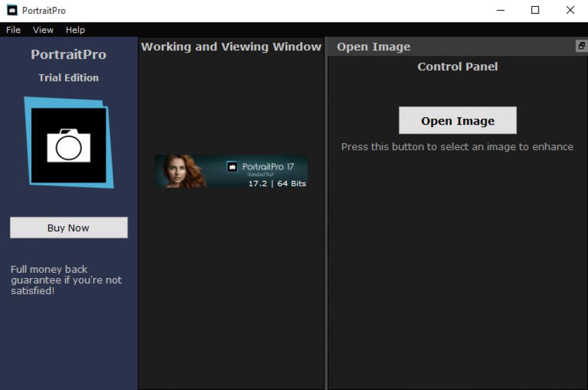Open the File menu
Image resolution: width=588 pixels, height=390 pixels.
tap(14, 30)
